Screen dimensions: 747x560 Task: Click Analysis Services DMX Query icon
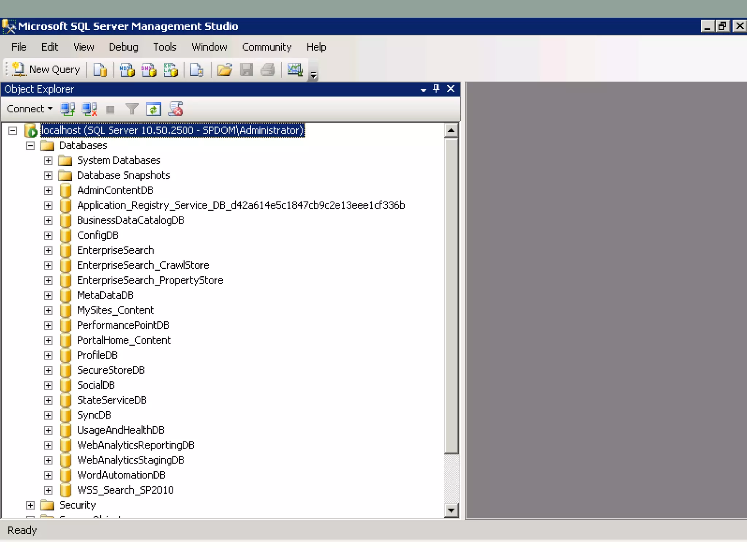point(149,69)
